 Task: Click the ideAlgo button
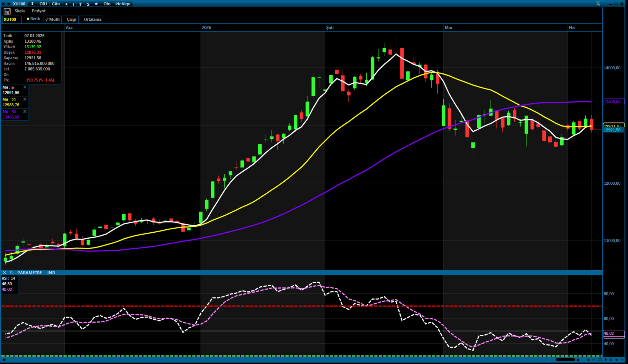pyautogui.click(x=123, y=4)
